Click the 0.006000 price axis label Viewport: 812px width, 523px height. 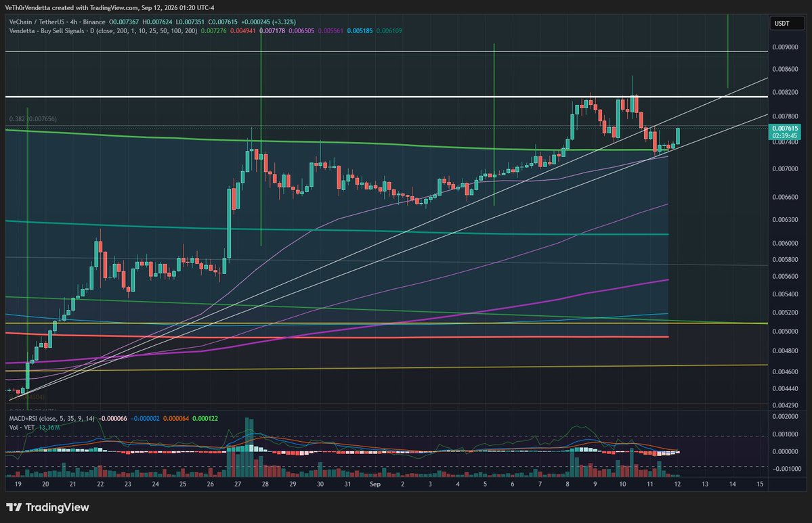click(x=785, y=244)
